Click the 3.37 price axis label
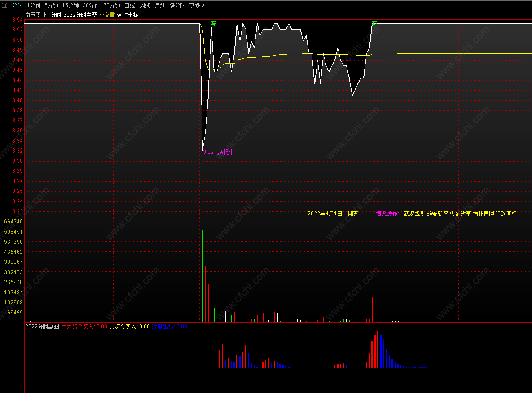This screenshot has height=393, width=532. coord(18,121)
